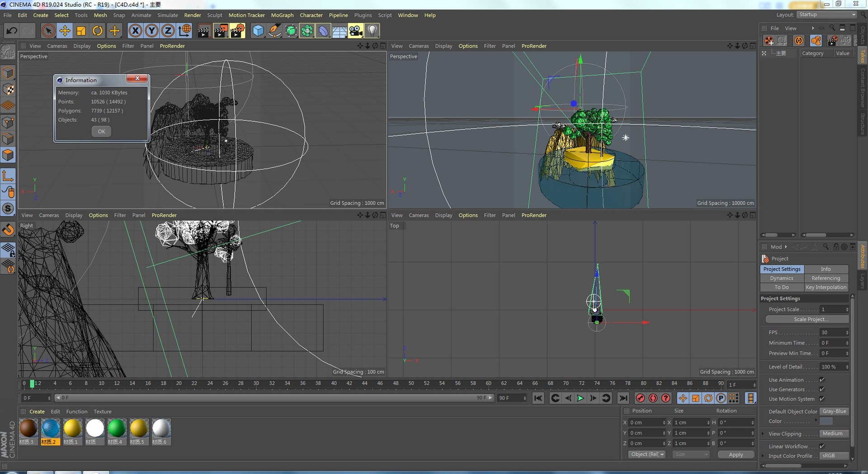This screenshot has height=474, width=868.
Task: Open the Layout Startup dropdown
Action: pos(827,14)
